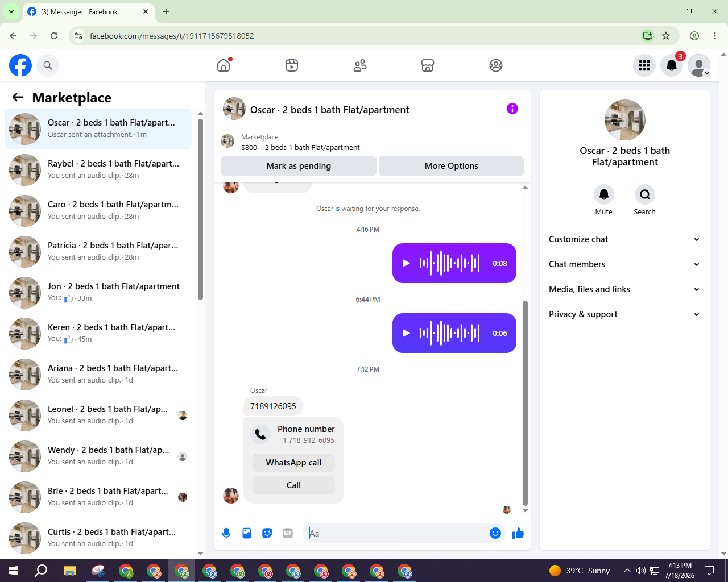Open the $800 listing link

tap(300, 147)
